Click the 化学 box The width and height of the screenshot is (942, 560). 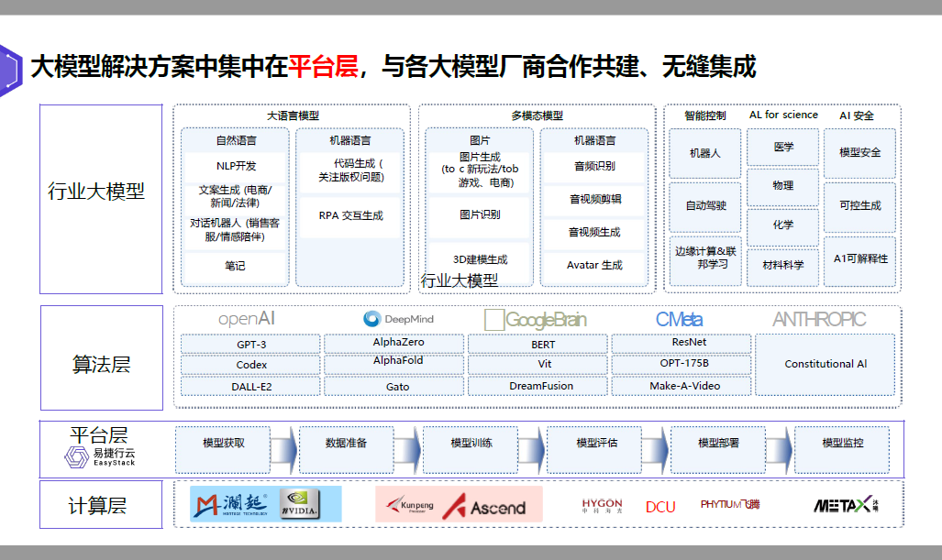(782, 226)
